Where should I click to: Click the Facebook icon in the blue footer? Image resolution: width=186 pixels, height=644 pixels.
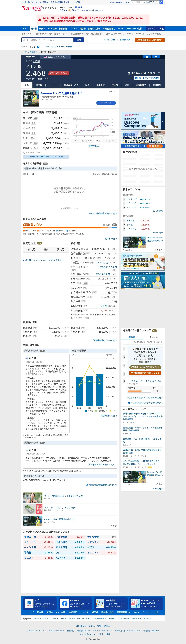(x=64, y=604)
